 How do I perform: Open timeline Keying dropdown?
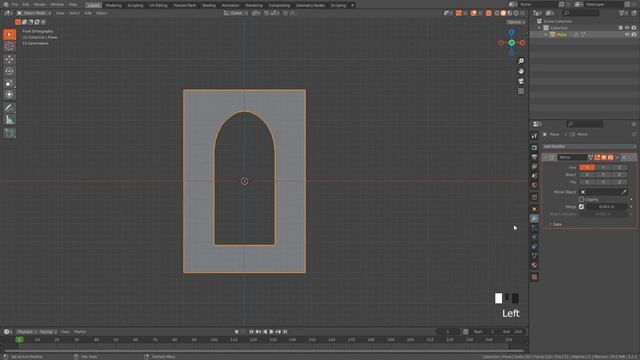coord(48,332)
